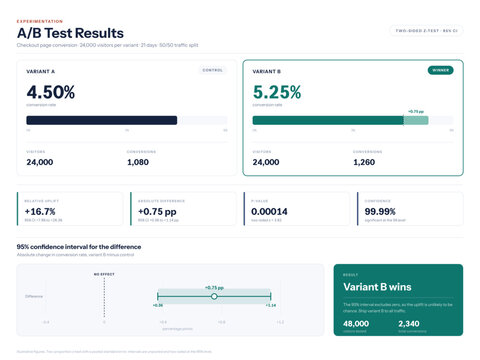
Task: Click the 5.25% conversion rate value
Action: (277, 92)
